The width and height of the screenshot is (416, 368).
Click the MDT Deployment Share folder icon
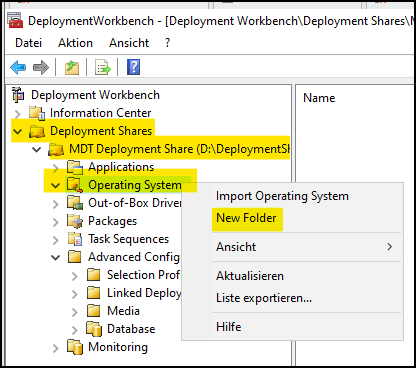point(56,149)
